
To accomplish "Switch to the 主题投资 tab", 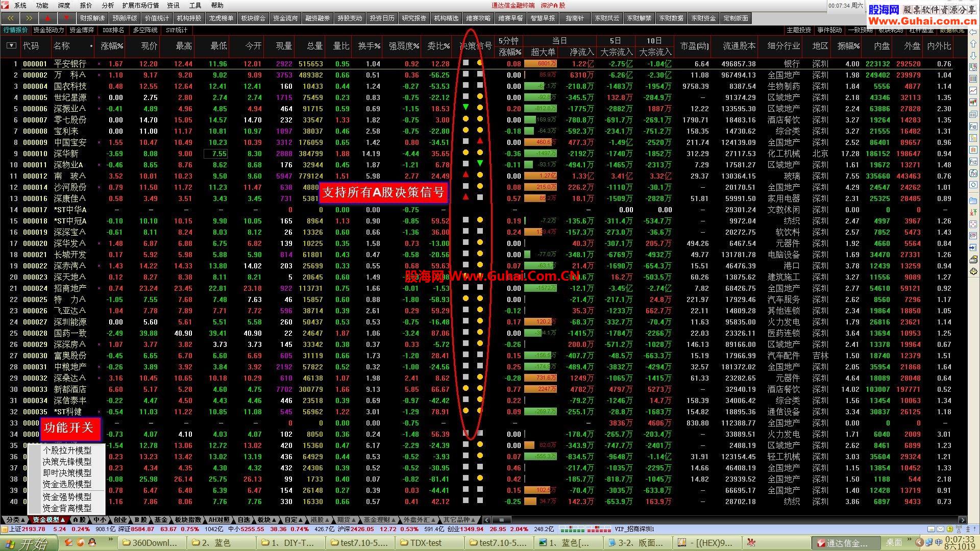I will 799,30.
